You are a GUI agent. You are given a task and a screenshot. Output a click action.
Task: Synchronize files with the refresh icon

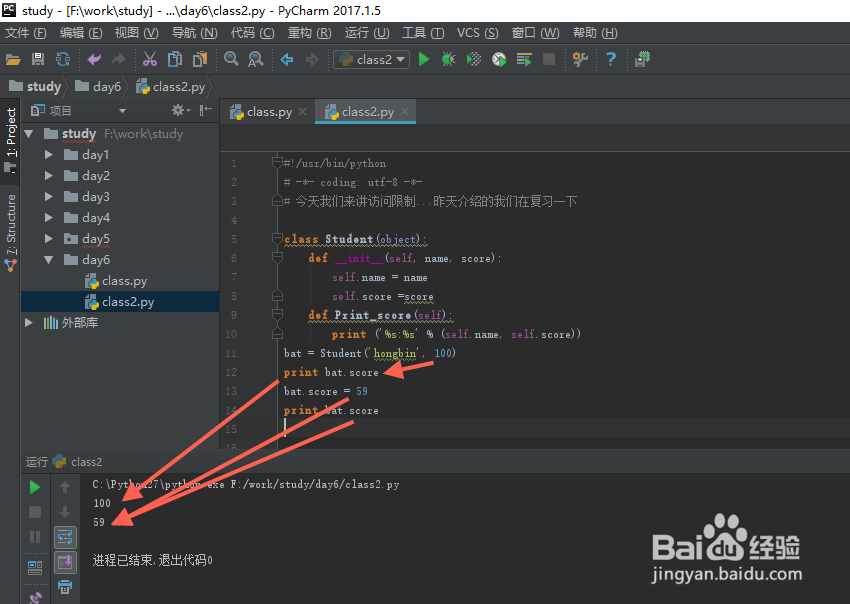[x=63, y=59]
